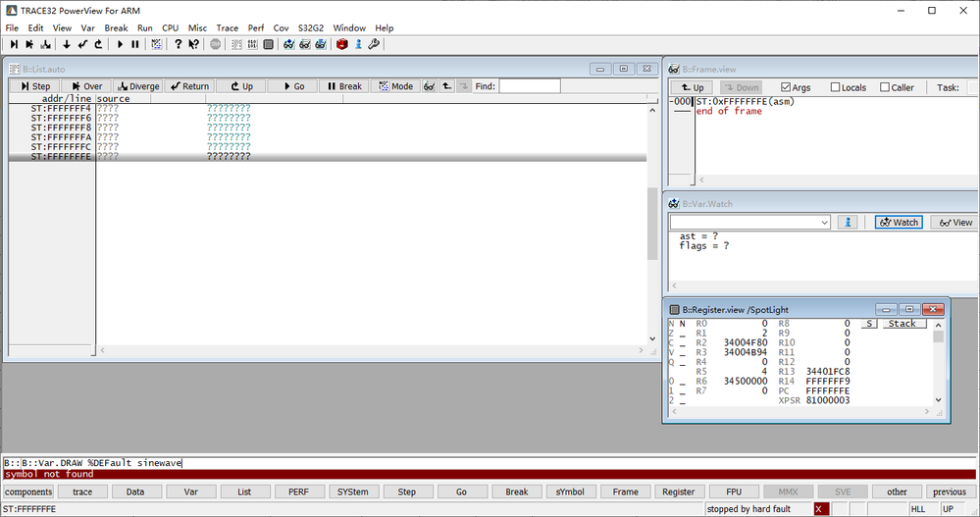Click the down-arrow step icon in main toolbar
The image size is (980, 517).
pyautogui.click(x=67, y=44)
